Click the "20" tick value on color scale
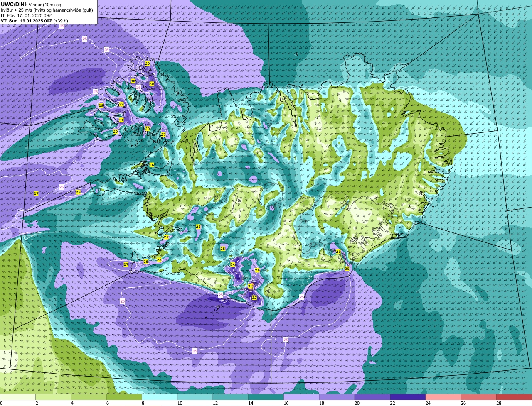 (x=356, y=403)
